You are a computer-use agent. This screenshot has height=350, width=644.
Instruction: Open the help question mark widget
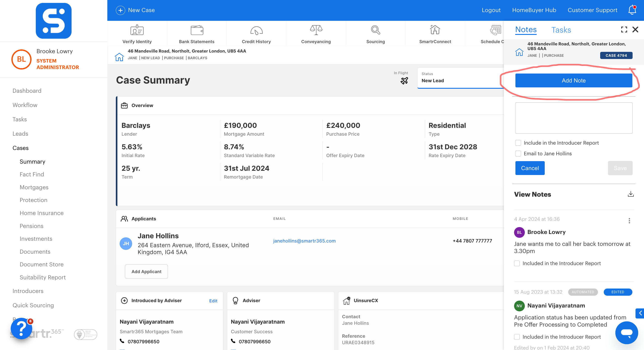point(21,328)
